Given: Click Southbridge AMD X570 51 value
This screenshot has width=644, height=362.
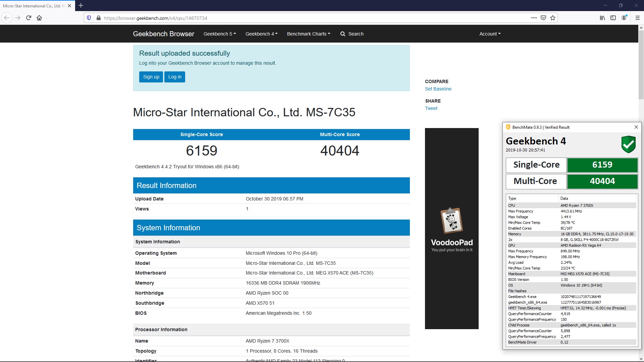Looking at the screenshot, I should 260,303.
